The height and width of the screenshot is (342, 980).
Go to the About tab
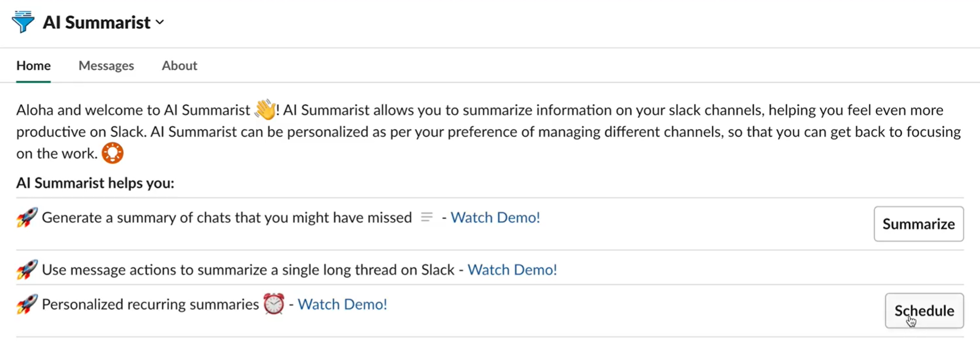pyautogui.click(x=179, y=65)
